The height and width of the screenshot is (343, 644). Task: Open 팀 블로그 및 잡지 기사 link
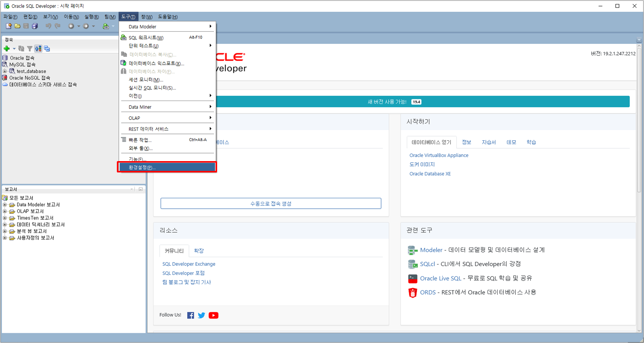pos(186,282)
